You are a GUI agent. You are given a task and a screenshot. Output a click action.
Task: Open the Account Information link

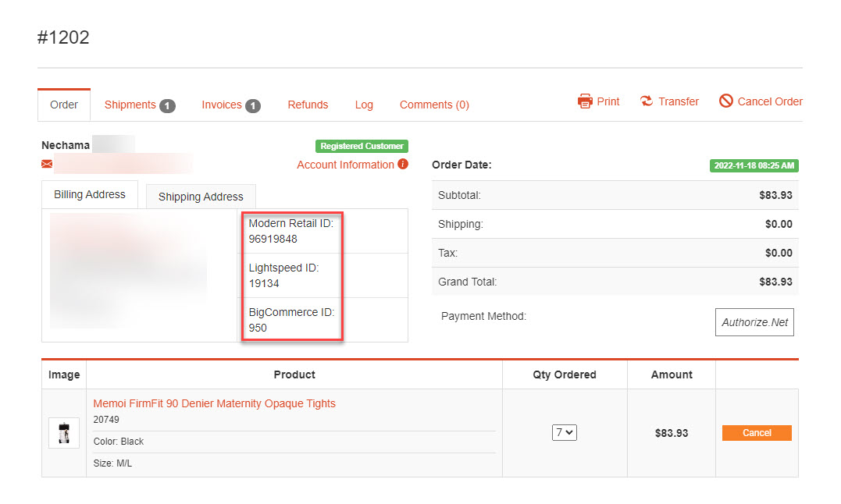[345, 165]
